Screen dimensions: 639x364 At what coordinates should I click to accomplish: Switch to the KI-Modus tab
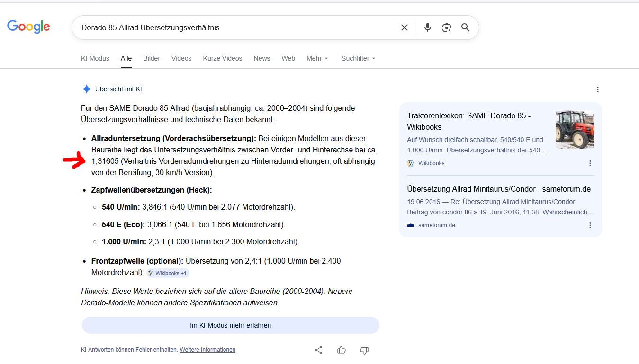point(95,58)
